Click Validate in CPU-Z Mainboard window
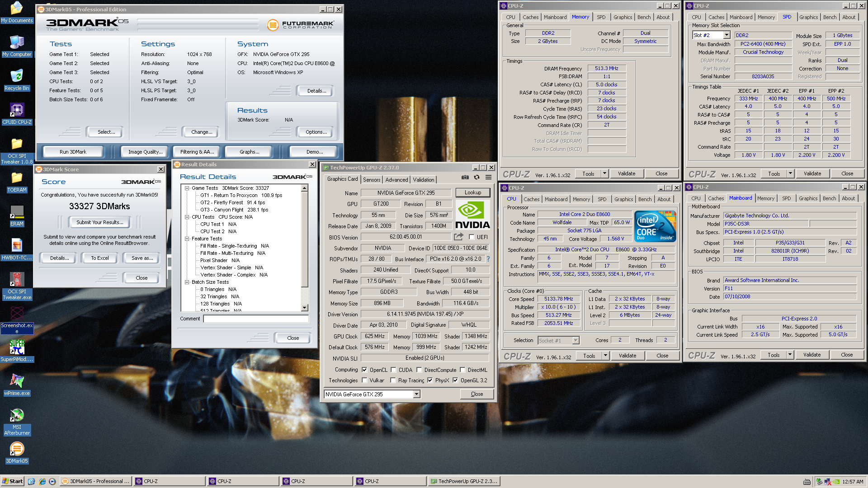The width and height of the screenshot is (868, 488). [x=812, y=355]
